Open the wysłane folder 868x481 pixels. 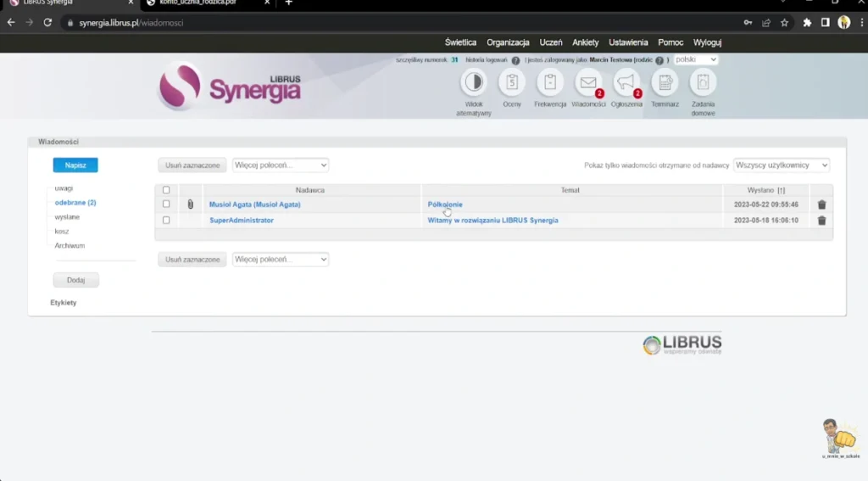pyautogui.click(x=67, y=217)
